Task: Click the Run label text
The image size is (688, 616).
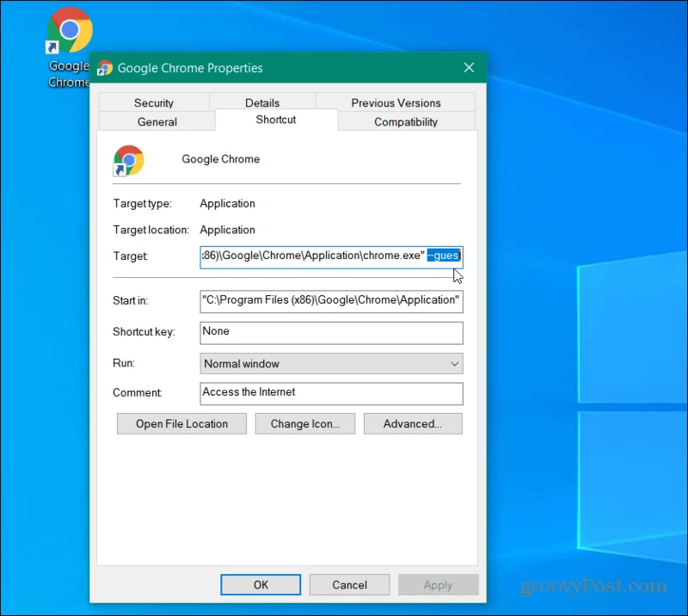Action: click(124, 363)
